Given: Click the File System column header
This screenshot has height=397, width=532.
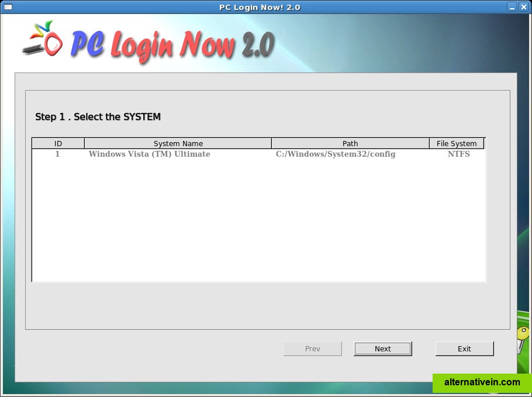Looking at the screenshot, I should [457, 143].
